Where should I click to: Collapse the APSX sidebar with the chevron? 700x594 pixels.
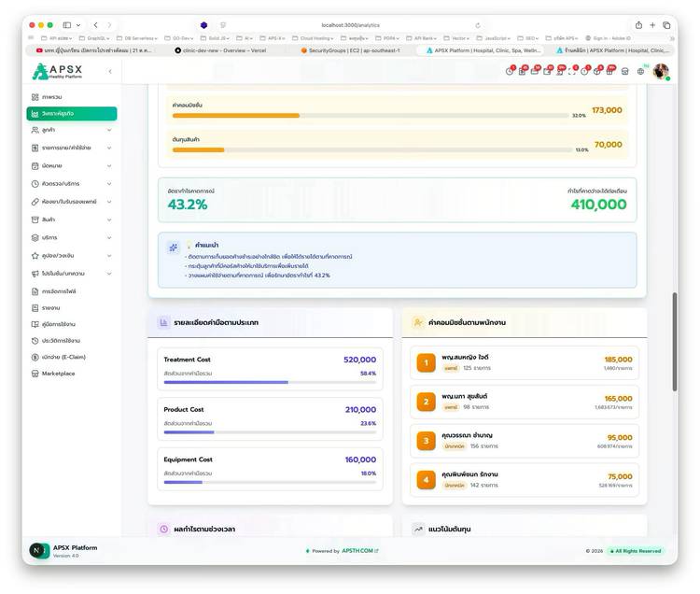click(x=109, y=71)
